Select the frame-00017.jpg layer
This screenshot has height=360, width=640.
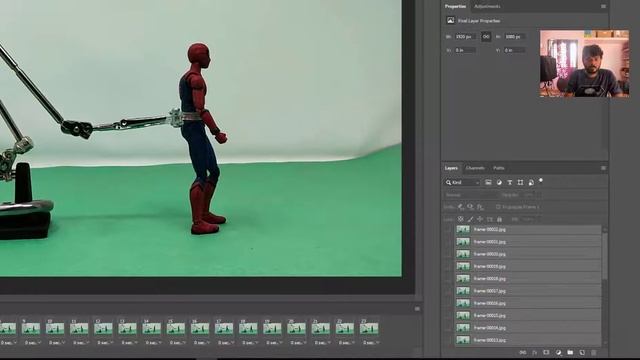tap(528, 291)
